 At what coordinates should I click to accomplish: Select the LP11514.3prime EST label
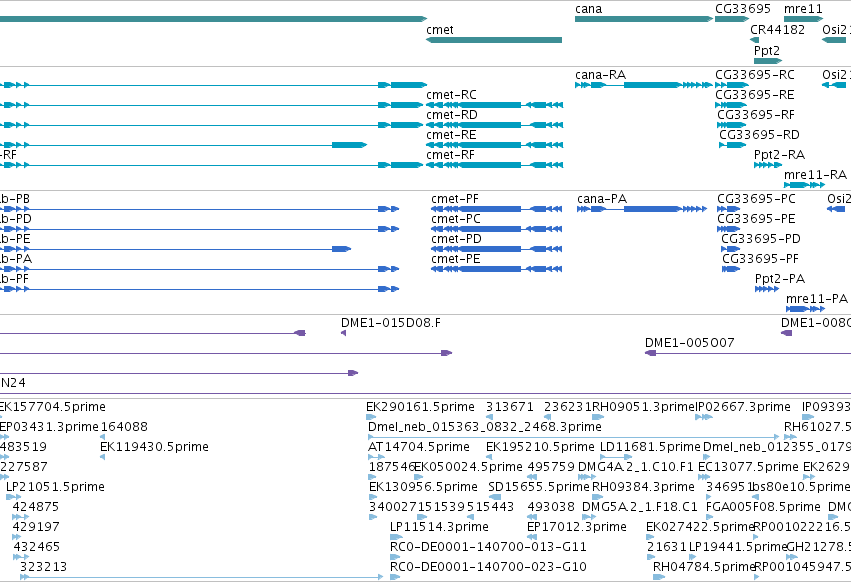(439, 527)
